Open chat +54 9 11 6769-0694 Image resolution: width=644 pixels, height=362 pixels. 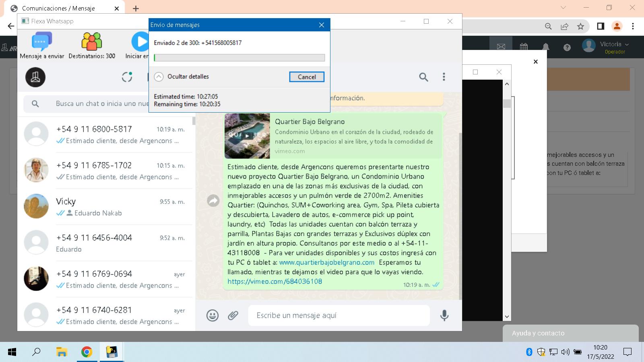pos(105,279)
